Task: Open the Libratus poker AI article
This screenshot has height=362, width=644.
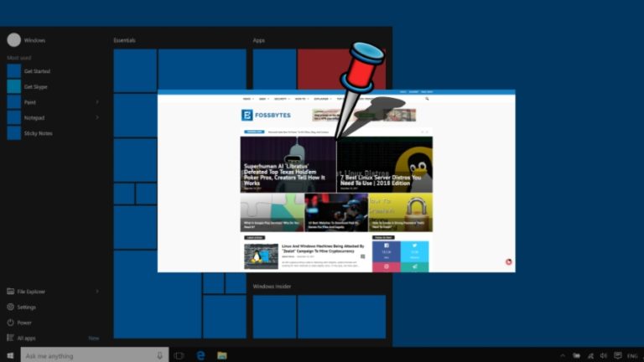Action: click(288, 164)
